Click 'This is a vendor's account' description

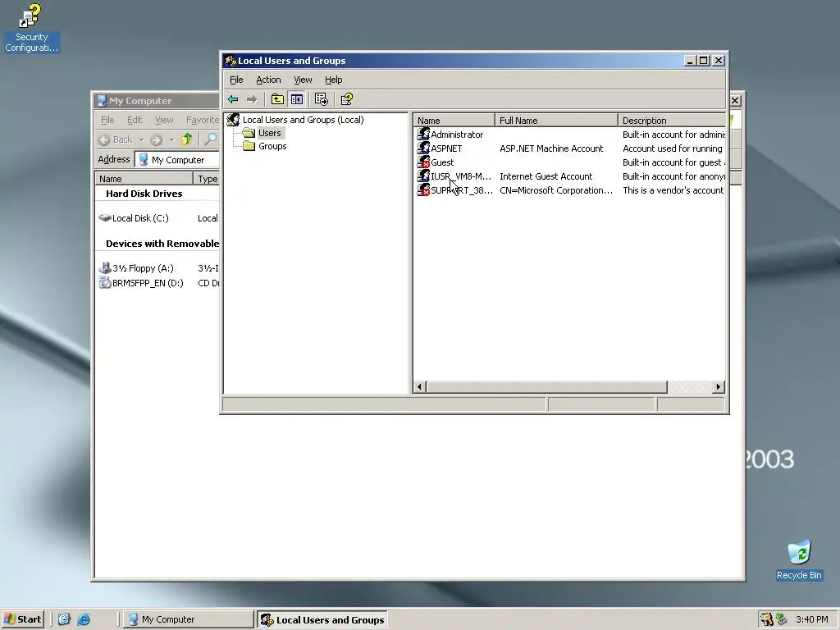pyautogui.click(x=673, y=190)
